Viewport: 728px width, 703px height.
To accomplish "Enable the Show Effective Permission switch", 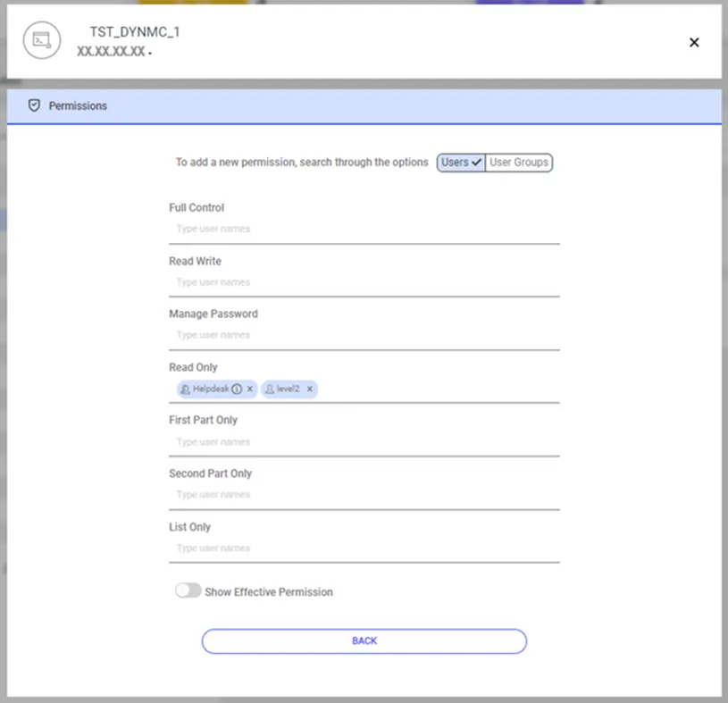I will point(188,590).
